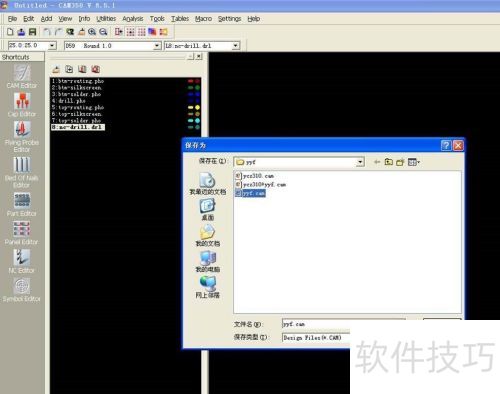Click the file name input field 'yyf.cam'

pyautogui.click(x=343, y=324)
